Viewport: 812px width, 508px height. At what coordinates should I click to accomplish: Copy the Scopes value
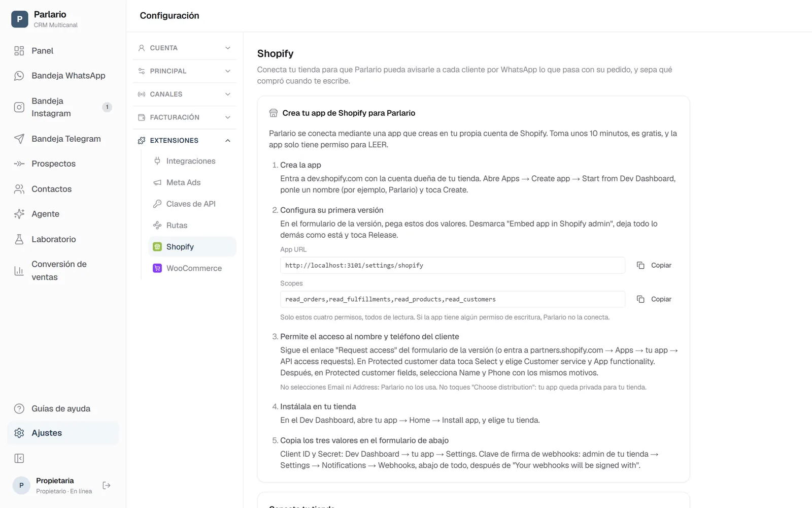[x=654, y=299]
